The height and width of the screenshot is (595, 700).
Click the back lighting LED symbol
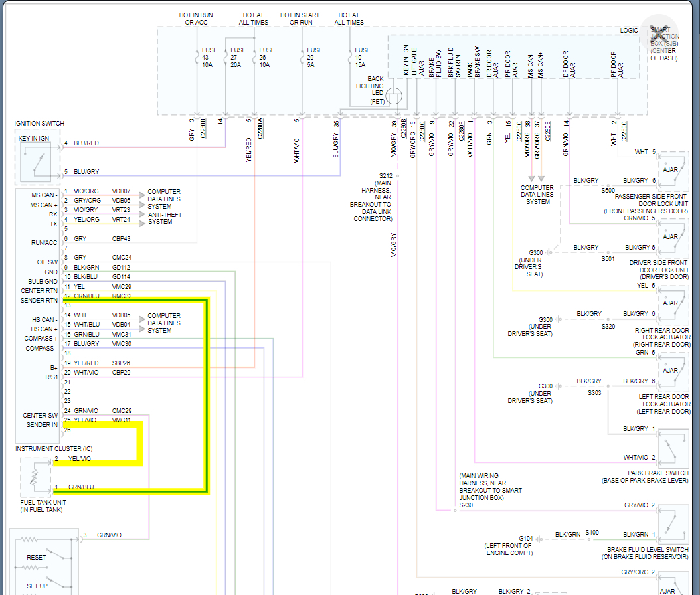(394, 96)
